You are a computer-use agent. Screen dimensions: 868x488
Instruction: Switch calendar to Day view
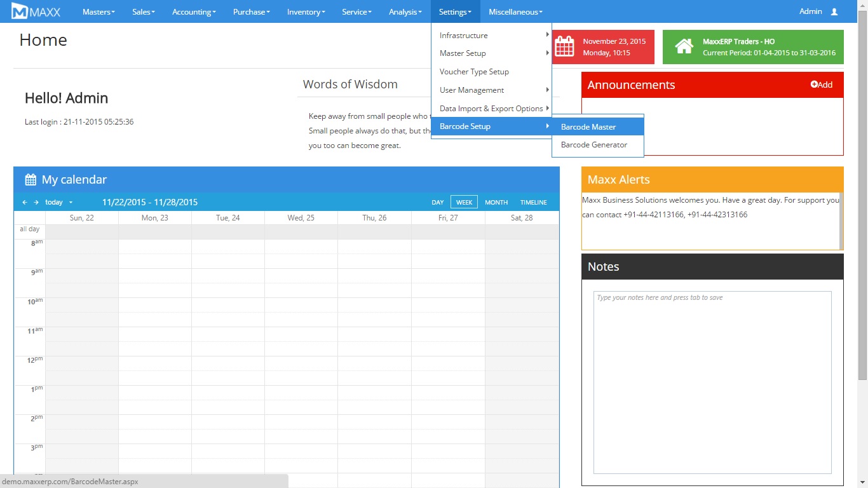click(x=438, y=203)
